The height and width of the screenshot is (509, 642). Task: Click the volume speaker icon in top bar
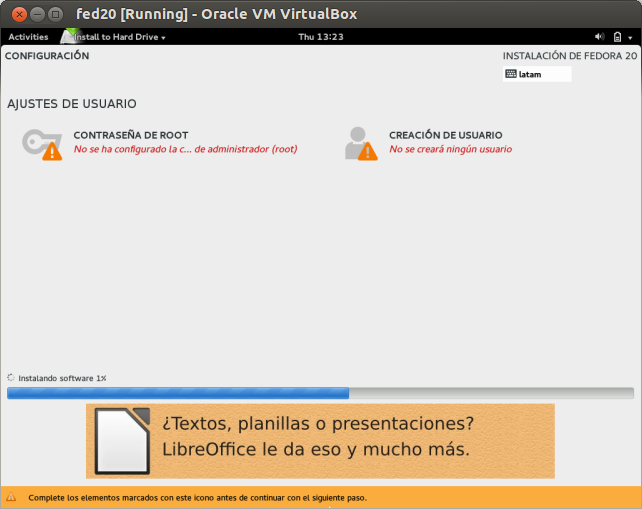tap(599, 37)
